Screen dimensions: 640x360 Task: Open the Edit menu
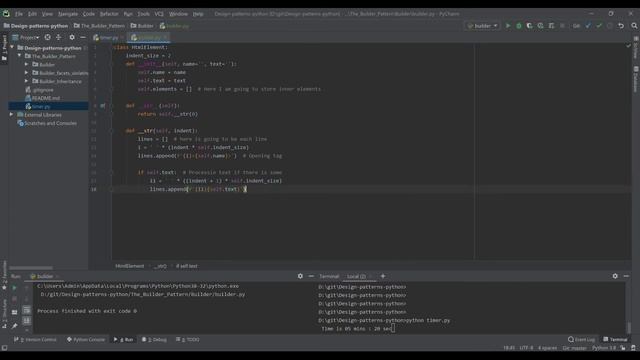point(32,14)
